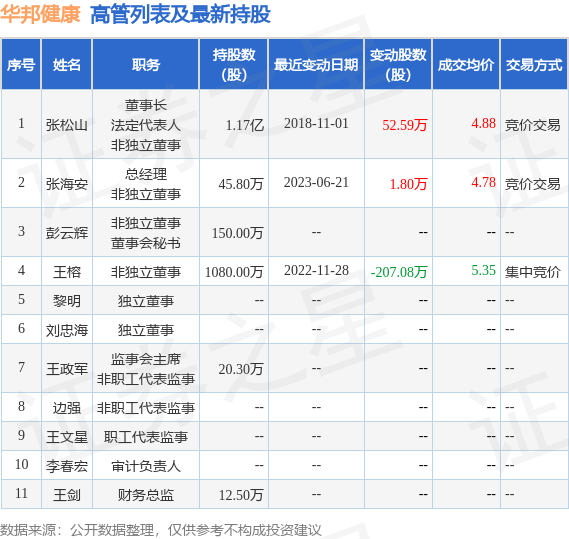Click 竞价交易 in 张海安's row
Screen dimensions: 569x539
click(532, 184)
